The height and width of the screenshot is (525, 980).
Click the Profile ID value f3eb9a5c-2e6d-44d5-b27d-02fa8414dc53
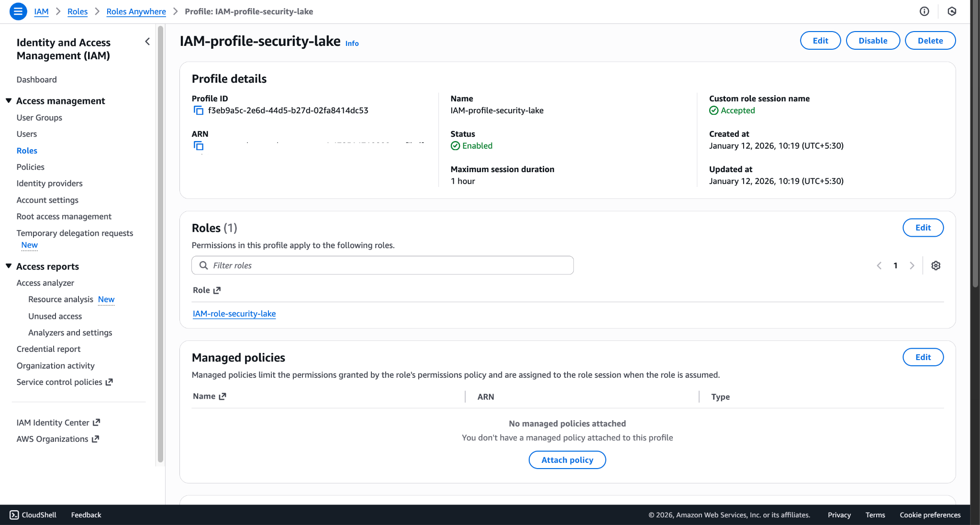coord(288,110)
